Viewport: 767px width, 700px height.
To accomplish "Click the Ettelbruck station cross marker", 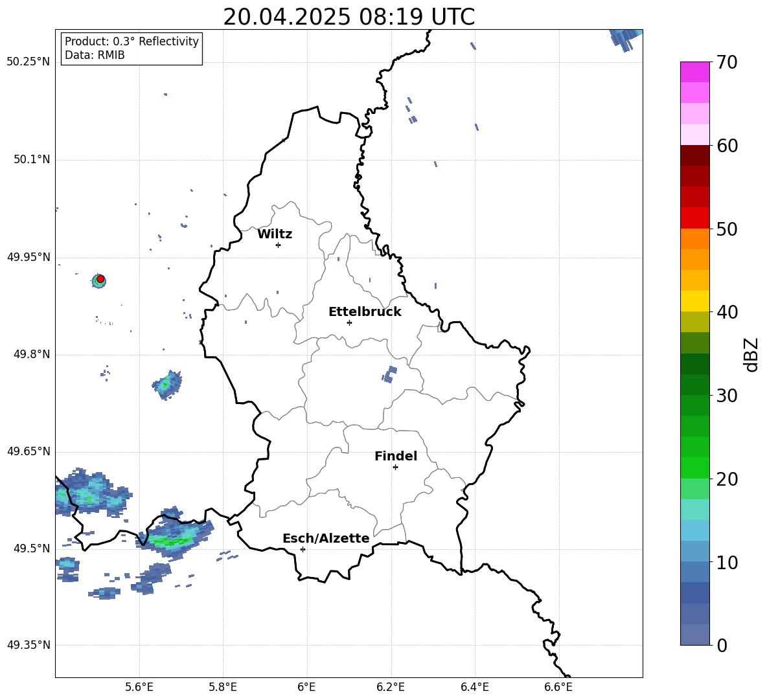I will click(x=349, y=322).
